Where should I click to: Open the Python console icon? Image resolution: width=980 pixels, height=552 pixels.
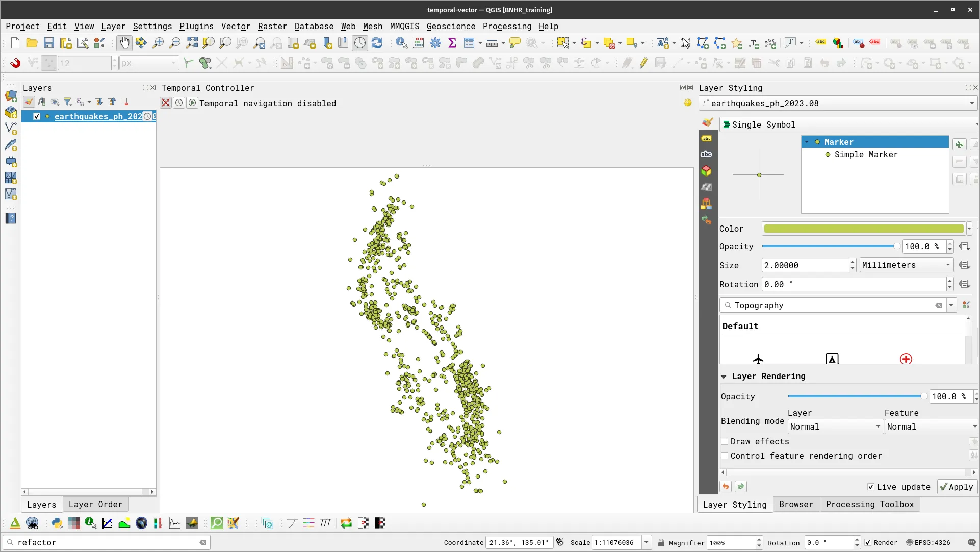57,523
